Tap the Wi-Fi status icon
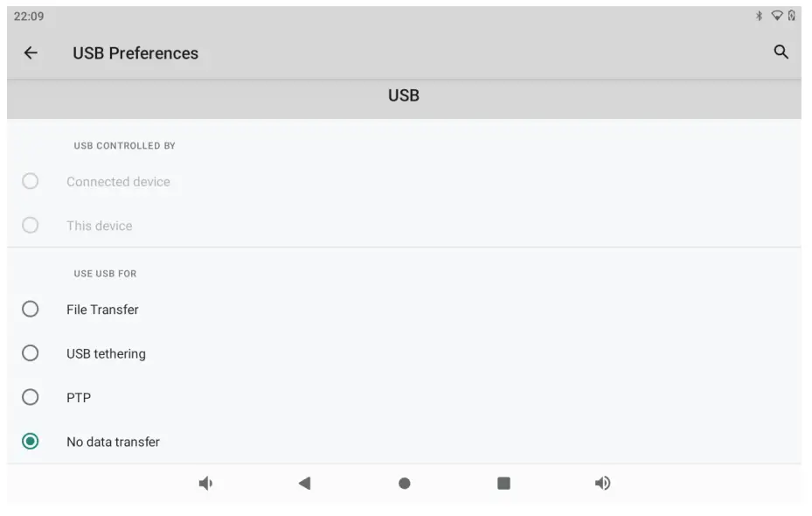The height and width of the screenshot is (516, 812). click(x=776, y=16)
